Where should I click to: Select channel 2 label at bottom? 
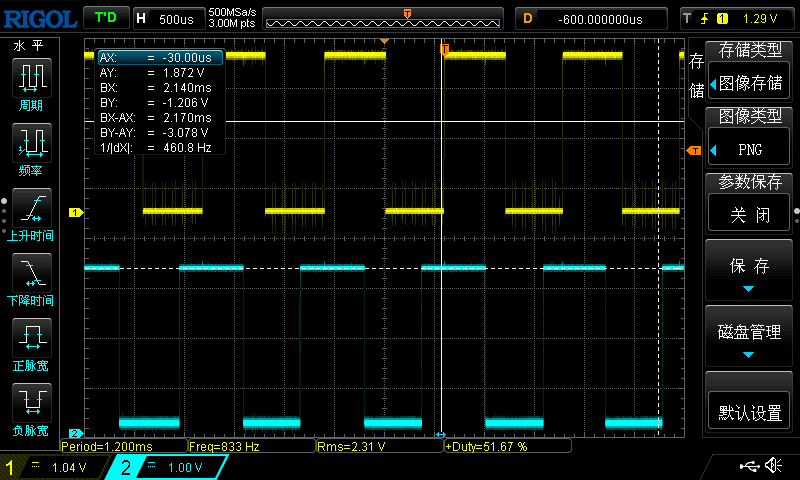[x=126, y=467]
